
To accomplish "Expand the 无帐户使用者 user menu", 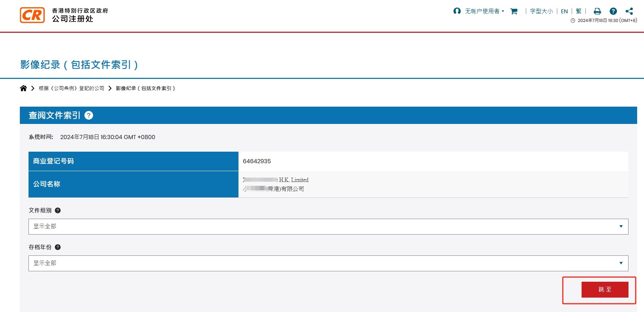I will pyautogui.click(x=484, y=11).
